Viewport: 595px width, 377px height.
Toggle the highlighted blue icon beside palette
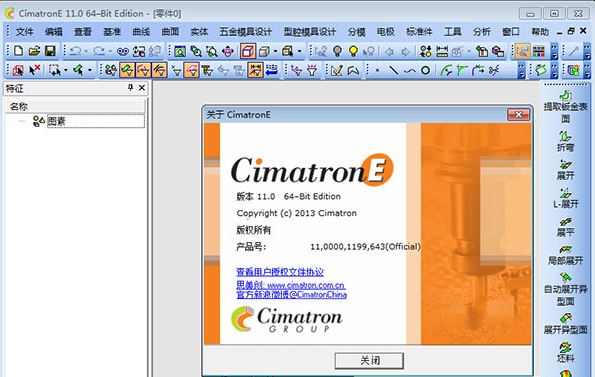point(523,51)
